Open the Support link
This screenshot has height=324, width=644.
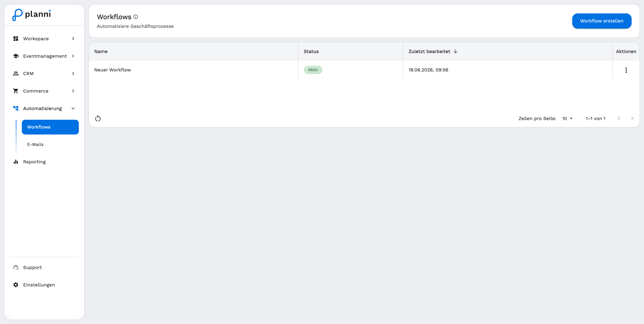[44, 267]
